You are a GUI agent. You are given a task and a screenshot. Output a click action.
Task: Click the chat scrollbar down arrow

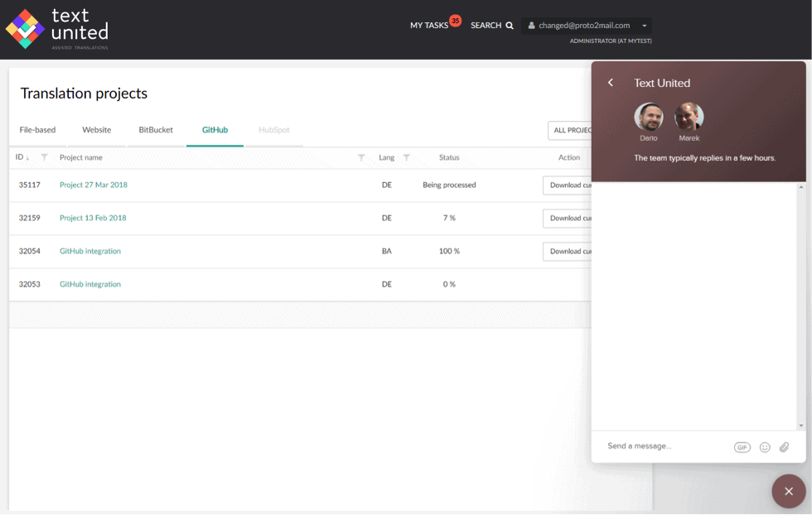click(x=801, y=426)
